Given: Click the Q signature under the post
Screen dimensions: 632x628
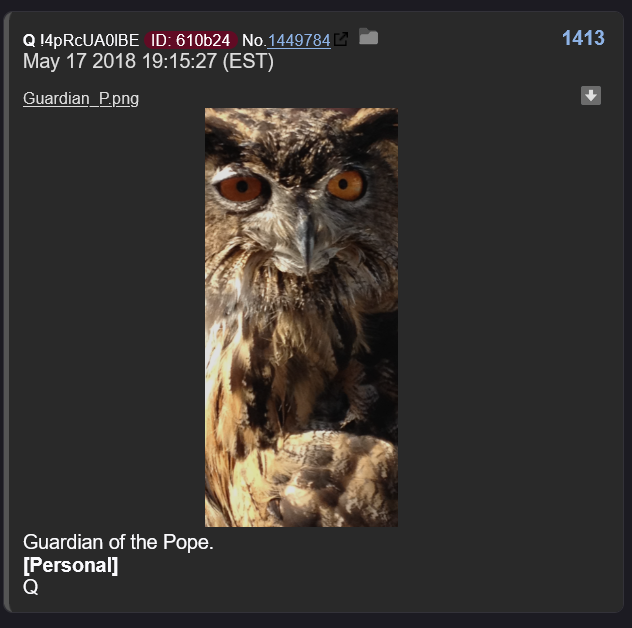Looking at the screenshot, I should click(31, 587).
